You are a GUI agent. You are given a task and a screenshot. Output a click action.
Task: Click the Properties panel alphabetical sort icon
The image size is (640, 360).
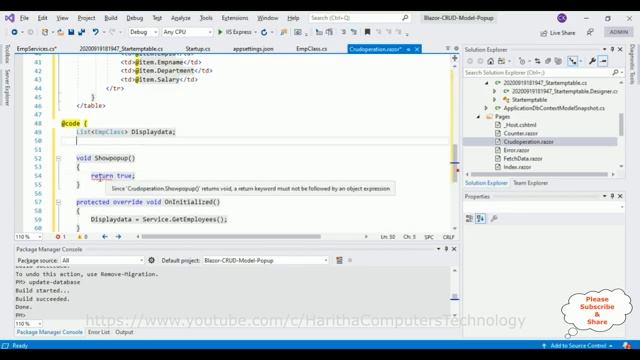(x=481, y=219)
